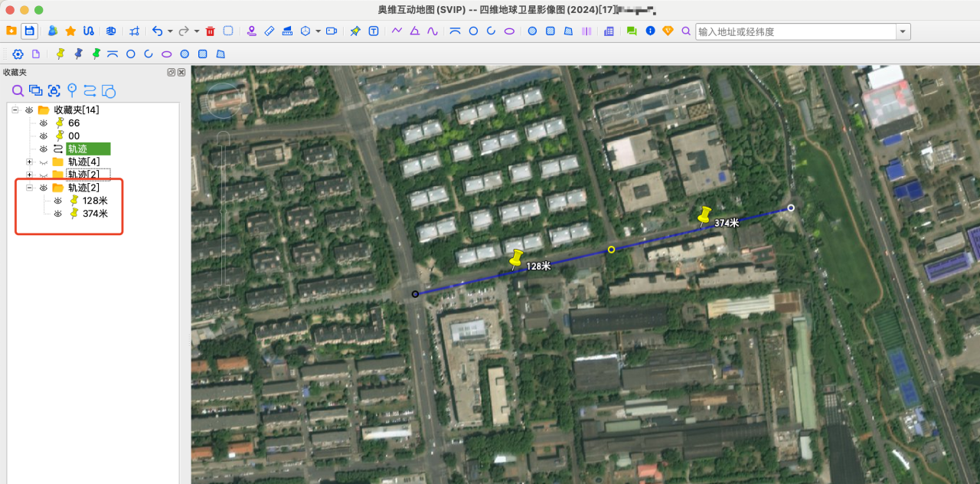Click the Save toolbar icon

click(x=29, y=31)
